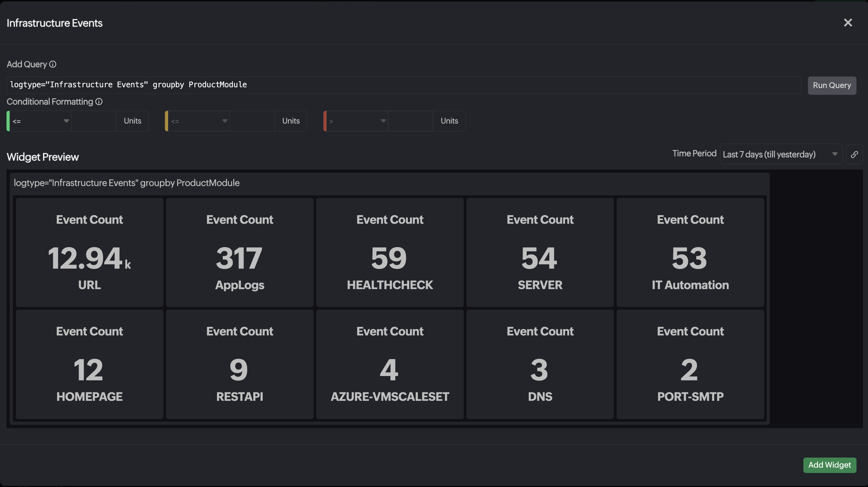Image resolution: width=868 pixels, height=487 pixels.
Task: Click the Units field of the red condition
Action: coord(449,121)
